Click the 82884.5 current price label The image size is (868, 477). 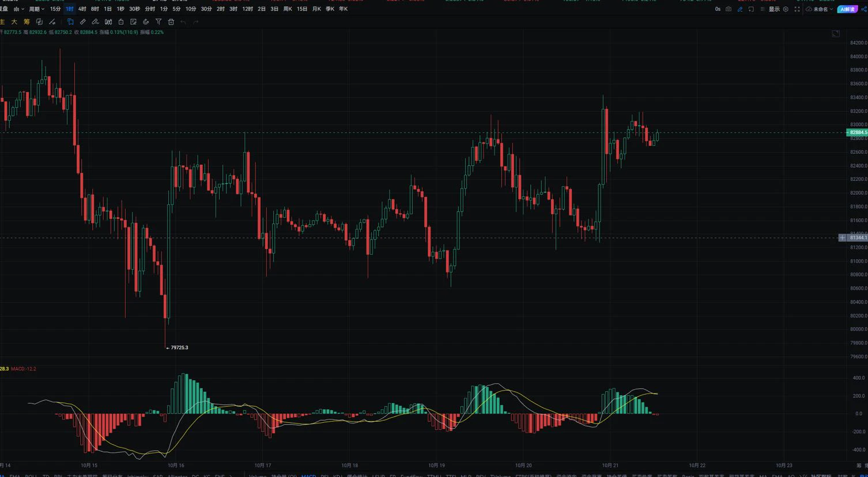857,132
